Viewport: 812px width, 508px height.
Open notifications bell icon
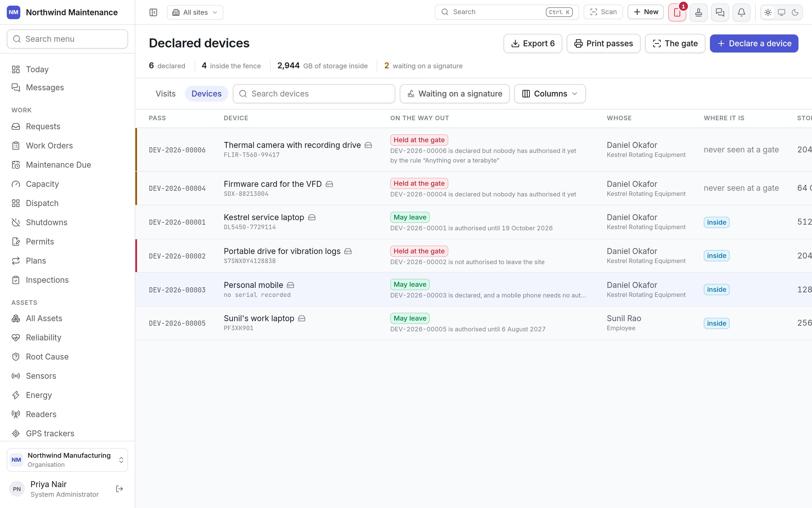pos(742,12)
